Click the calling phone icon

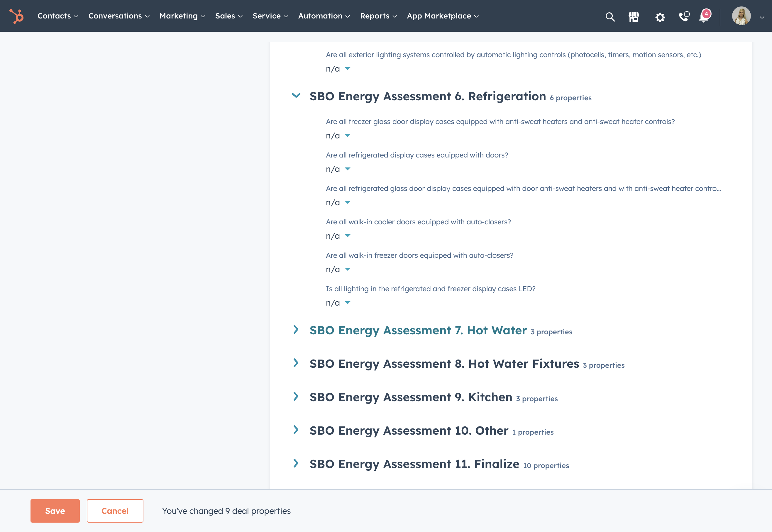click(x=684, y=16)
